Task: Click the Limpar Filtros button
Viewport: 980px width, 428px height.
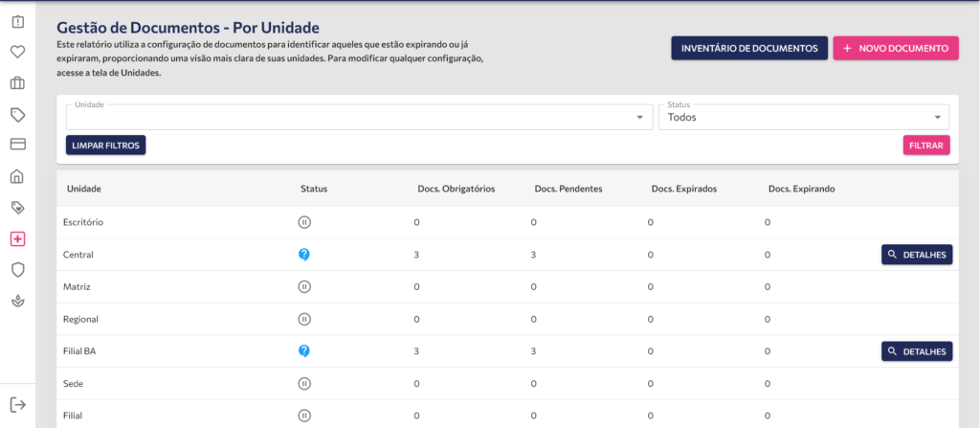Action: click(x=106, y=146)
